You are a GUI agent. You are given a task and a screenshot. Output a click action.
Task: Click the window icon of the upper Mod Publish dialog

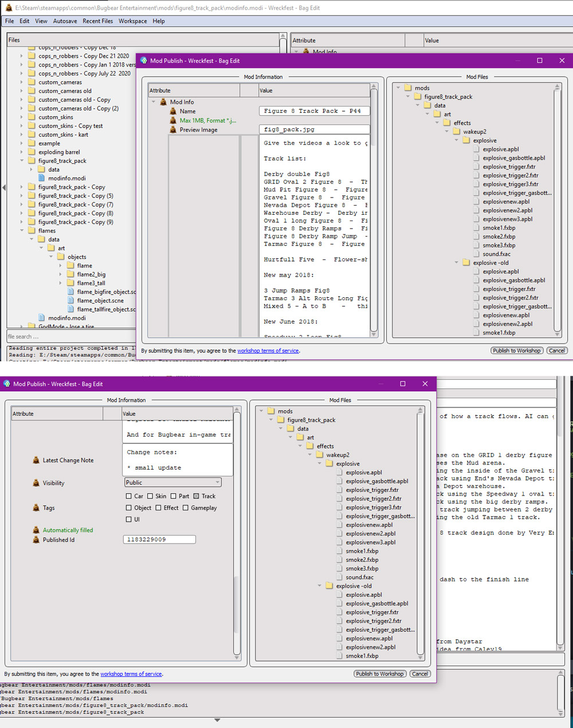143,60
